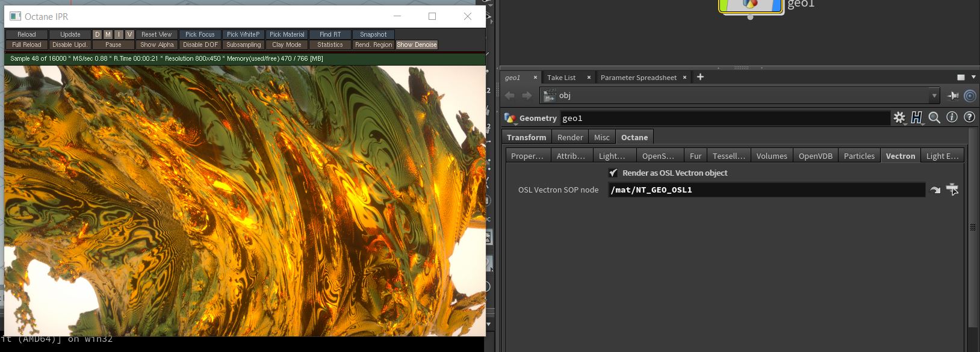Click the Full Reload button
Screen dimensions: 980x352
point(26,45)
